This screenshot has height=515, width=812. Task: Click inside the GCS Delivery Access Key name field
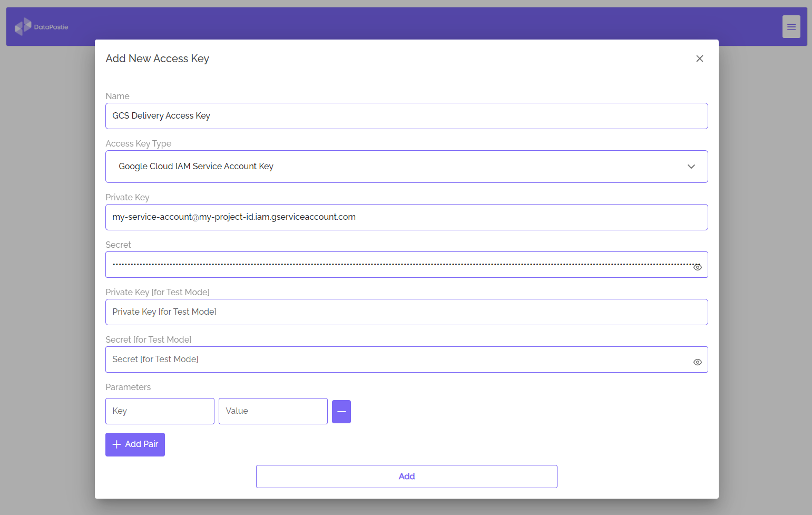click(x=406, y=115)
